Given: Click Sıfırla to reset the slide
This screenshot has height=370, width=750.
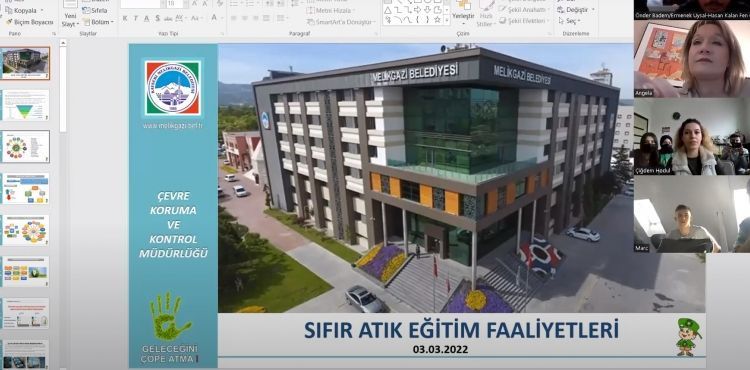Looking at the screenshot, I should pyautogui.click(x=94, y=10).
